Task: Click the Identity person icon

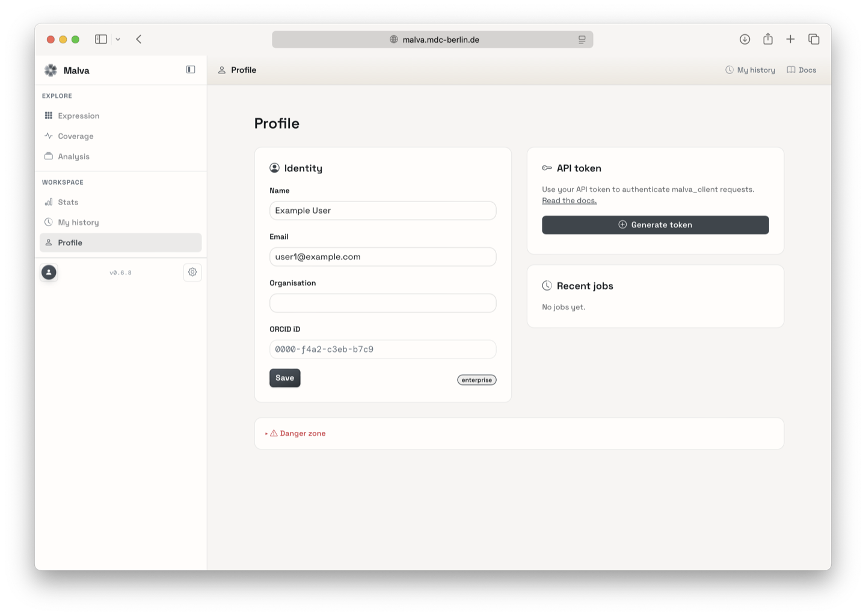Action: tap(274, 168)
